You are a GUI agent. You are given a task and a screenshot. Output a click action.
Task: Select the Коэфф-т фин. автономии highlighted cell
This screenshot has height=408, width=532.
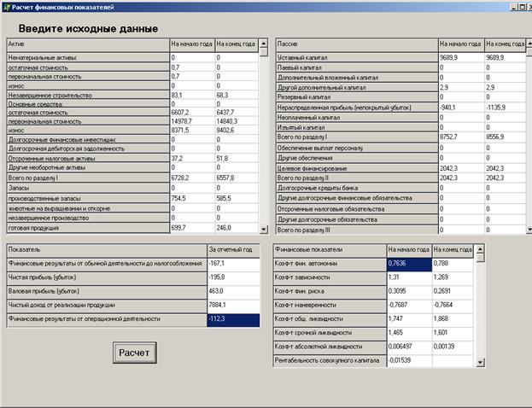click(x=408, y=264)
